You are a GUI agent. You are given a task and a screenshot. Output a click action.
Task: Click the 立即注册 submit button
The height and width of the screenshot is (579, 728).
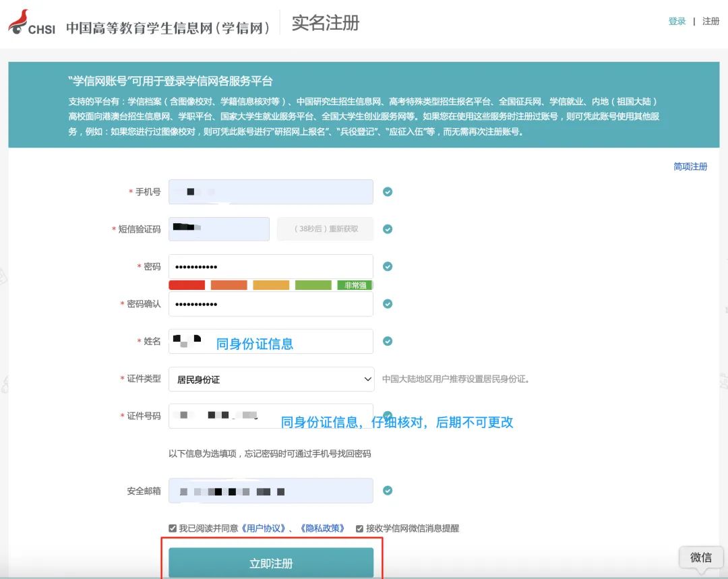[x=271, y=563]
